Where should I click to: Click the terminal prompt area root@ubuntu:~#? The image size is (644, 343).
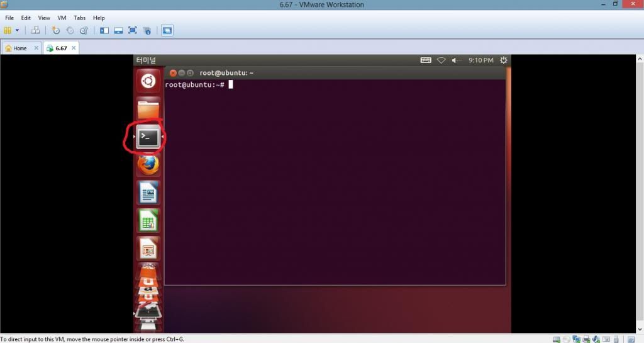click(195, 84)
